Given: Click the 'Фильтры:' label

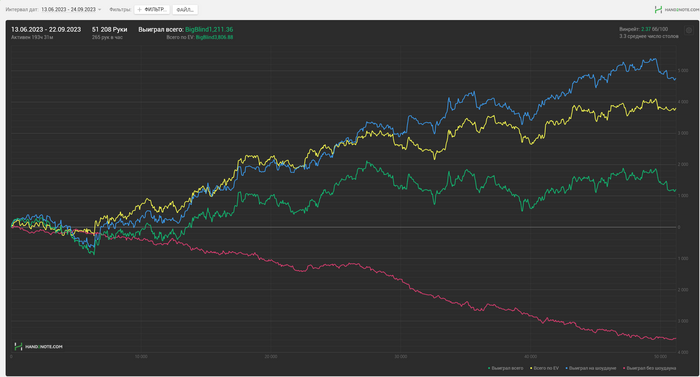Looking at the screenshot, I should pyautogui.click(x=120, y=9).
